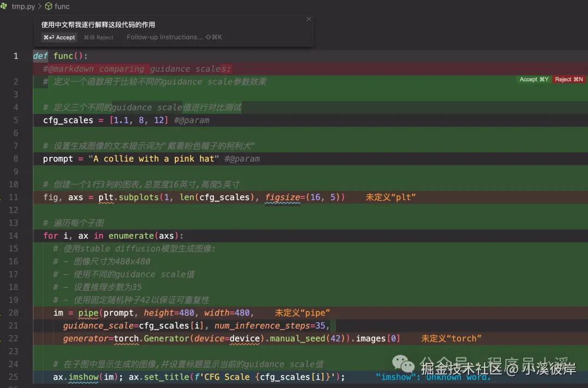Click line number 11 in gutter
This screenshot has height=388, width=588.
(x=14, y=197)
